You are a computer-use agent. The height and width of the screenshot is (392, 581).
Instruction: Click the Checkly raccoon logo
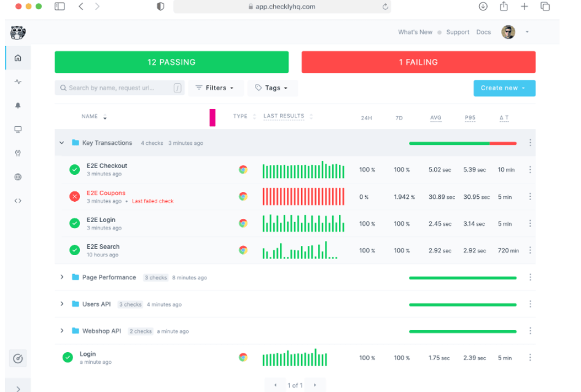tap(18, 33)
